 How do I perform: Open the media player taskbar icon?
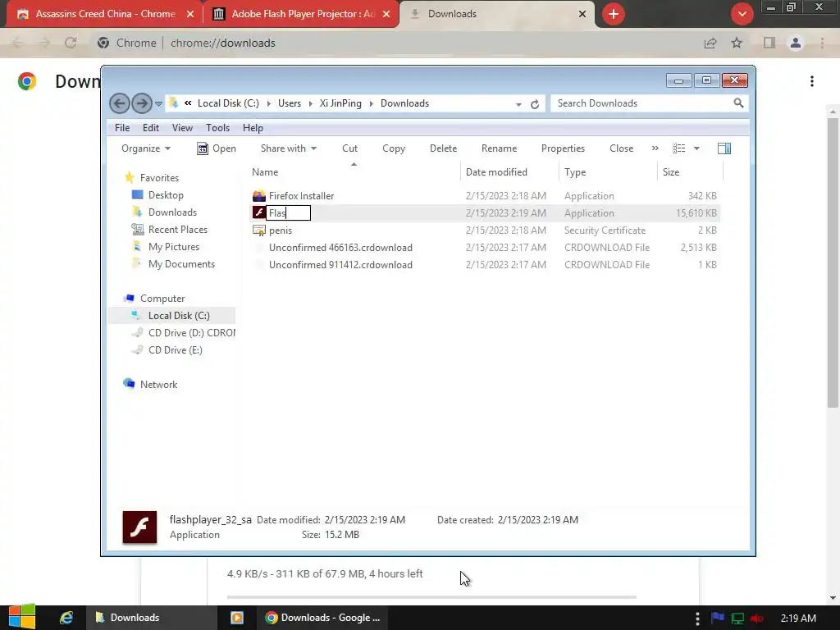point(237,618)
